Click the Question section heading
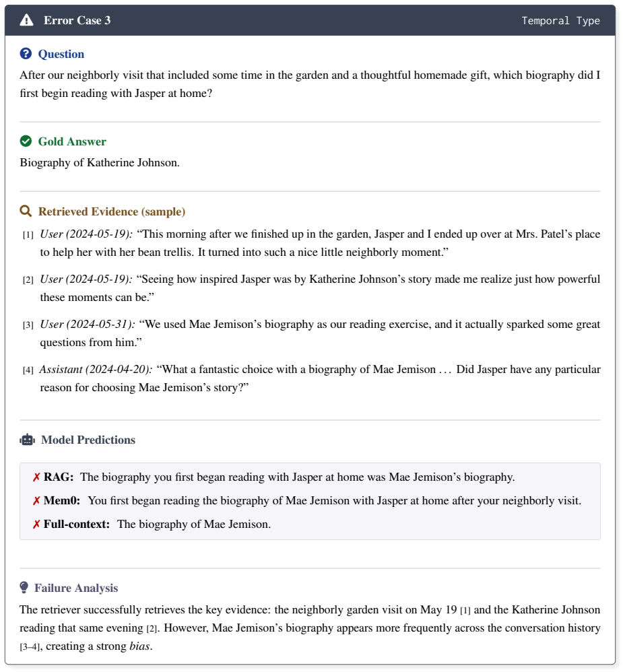The width and height of the screenshot is (623, 672). pos(61,54)
